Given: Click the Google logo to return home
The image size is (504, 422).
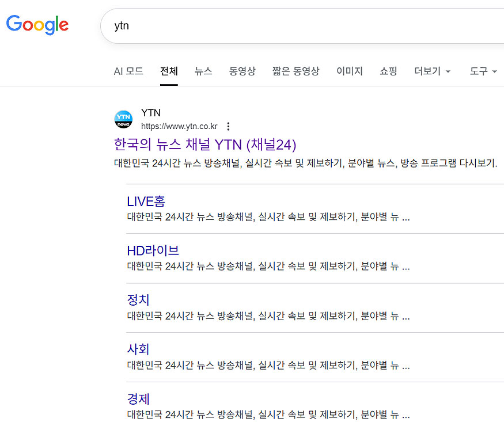Looking at the screenshot, I should pos(37,24).
